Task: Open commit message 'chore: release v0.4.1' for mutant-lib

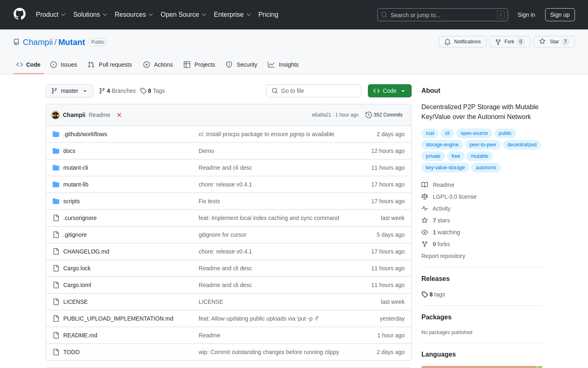Action: tap(225, 184)
